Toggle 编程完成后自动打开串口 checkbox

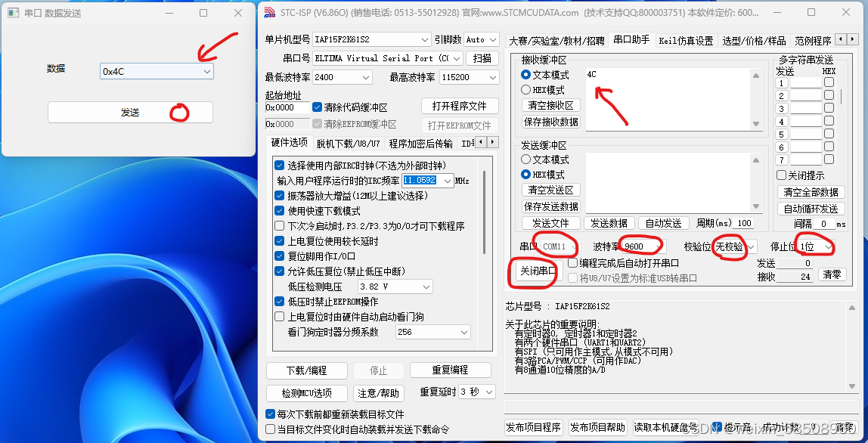pos(573,262)
